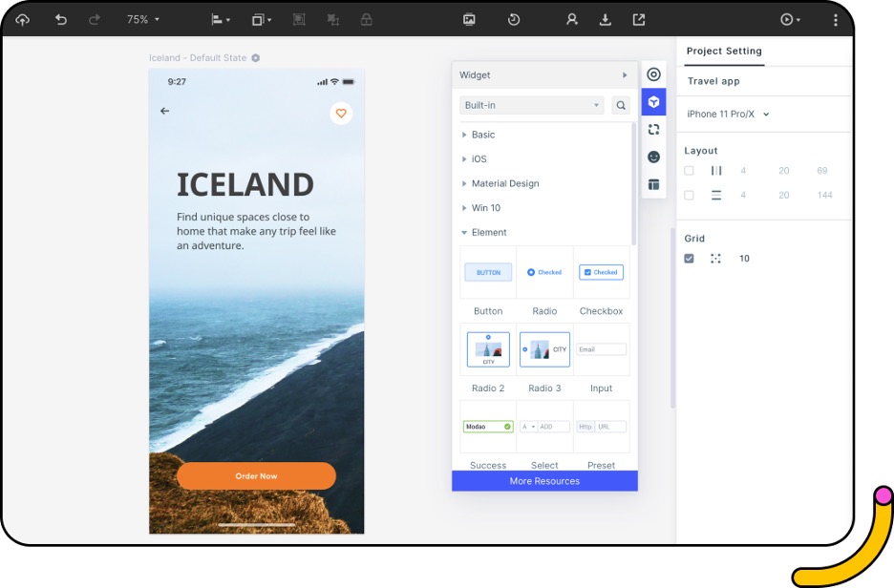Click the undo arrow in the toolbar
Screen dimensions: 894x588
pos(61,19)
